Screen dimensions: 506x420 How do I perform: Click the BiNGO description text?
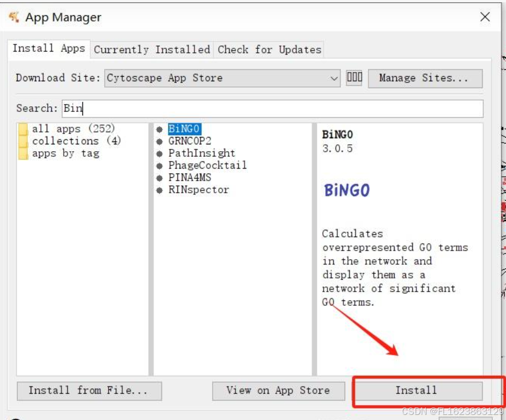tap(395, 268)
